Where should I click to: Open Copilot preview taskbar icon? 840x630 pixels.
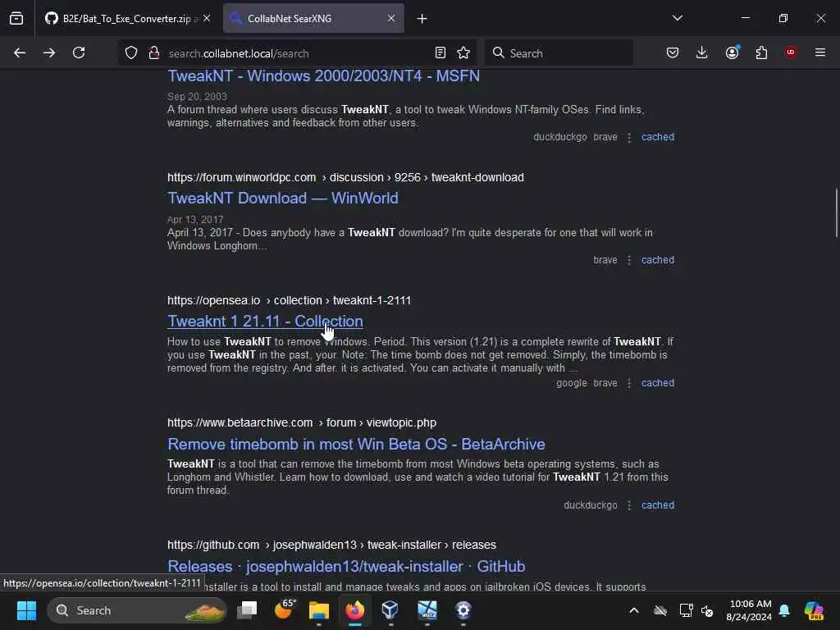814,610
